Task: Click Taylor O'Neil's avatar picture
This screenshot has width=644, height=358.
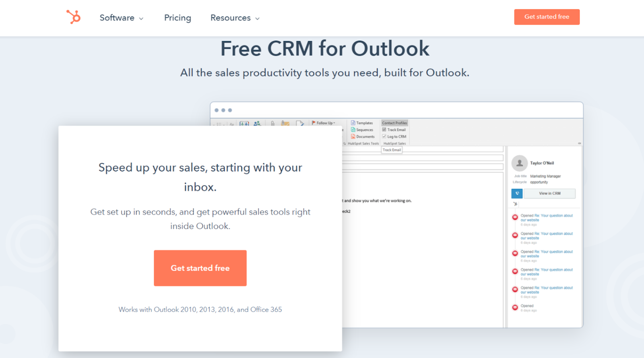Action: coord(519,163)
